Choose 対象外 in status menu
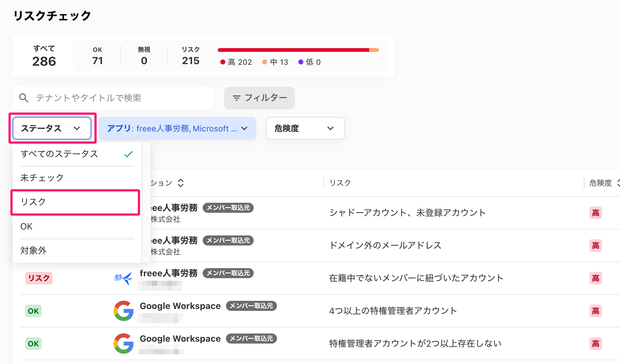Viewport: 620px width, 364px height. coord(77,251)
